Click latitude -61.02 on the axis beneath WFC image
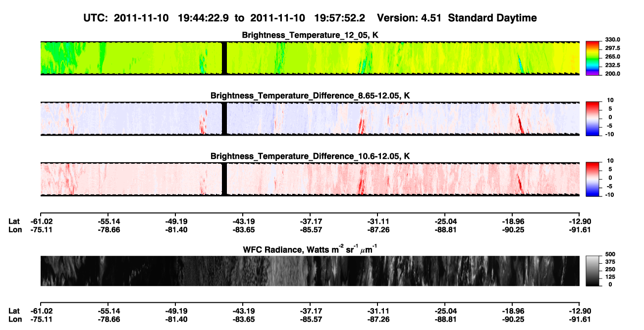 pyautogui.click(x=42, y=311)
